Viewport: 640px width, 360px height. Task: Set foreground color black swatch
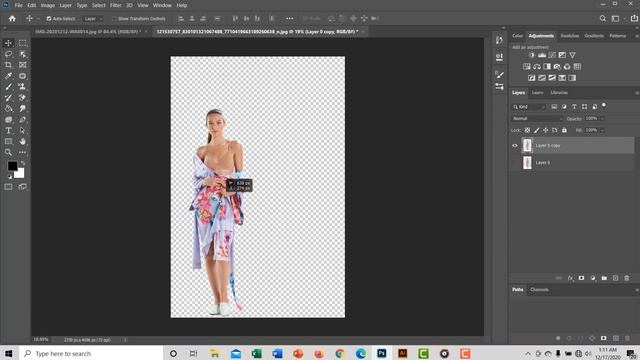(x=12, y=166)
